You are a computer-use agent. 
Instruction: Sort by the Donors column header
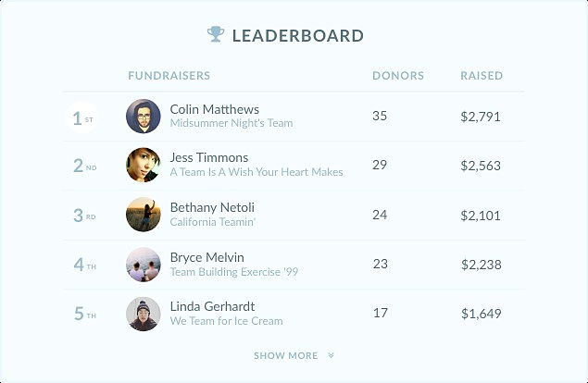point(398,75)
